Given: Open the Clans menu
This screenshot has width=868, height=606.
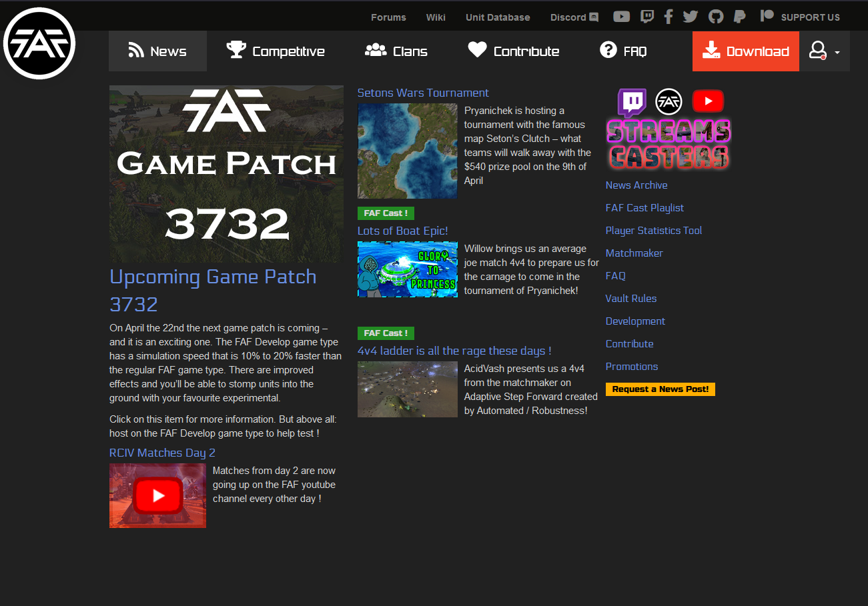Looking at the screenshot, I should click(396, 51).
